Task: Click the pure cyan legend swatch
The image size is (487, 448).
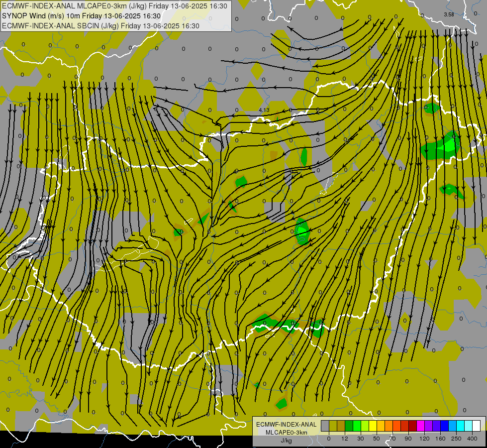Action: click(461, 426)
